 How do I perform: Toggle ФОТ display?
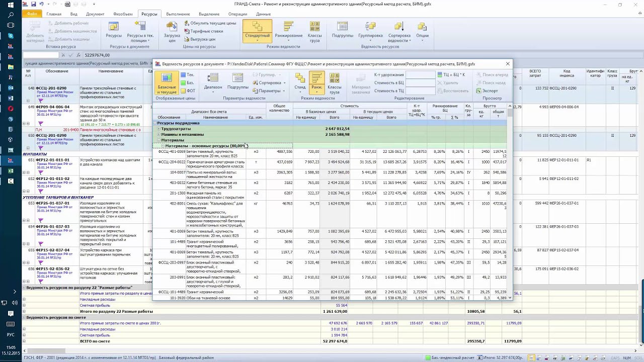(x=188, y=91)
